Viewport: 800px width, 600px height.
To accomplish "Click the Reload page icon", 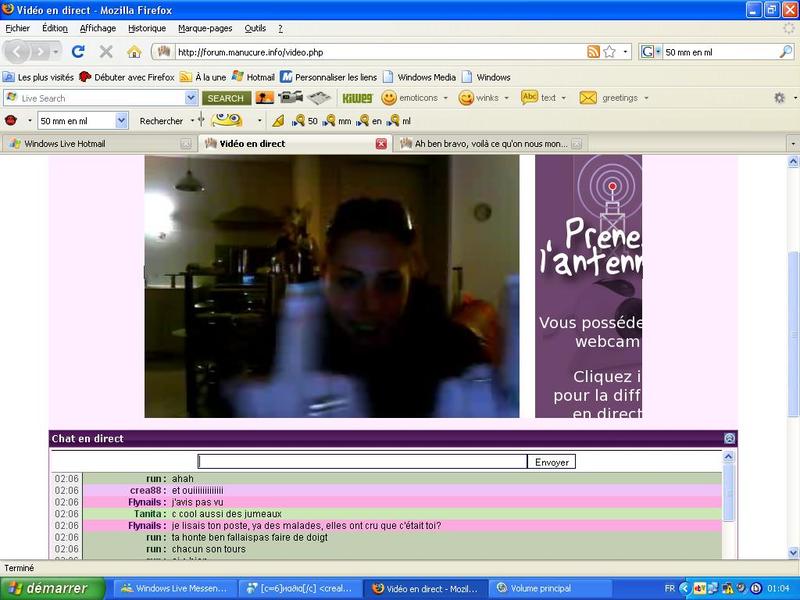I will [78, 52].
